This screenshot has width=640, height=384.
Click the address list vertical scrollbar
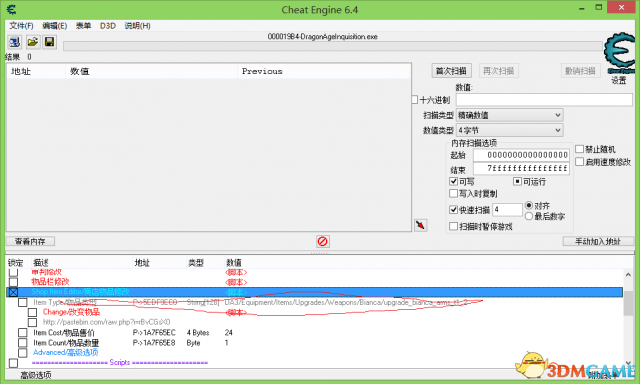click(628, 318)
